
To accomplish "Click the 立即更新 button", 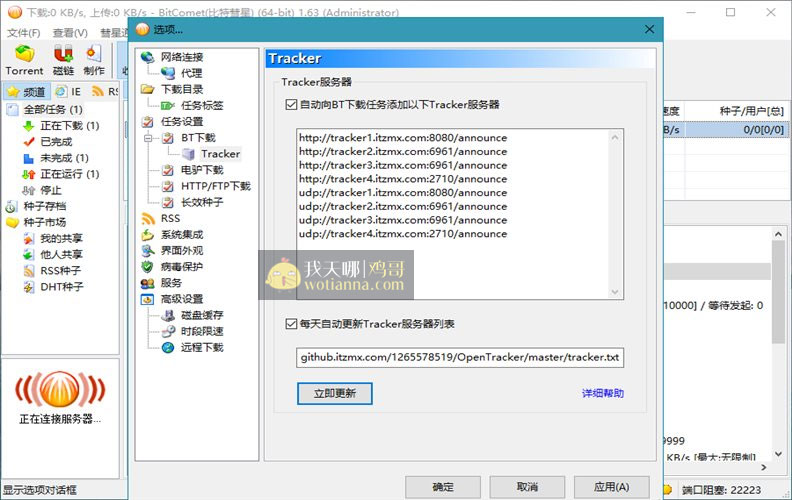I will pos(334,393).
